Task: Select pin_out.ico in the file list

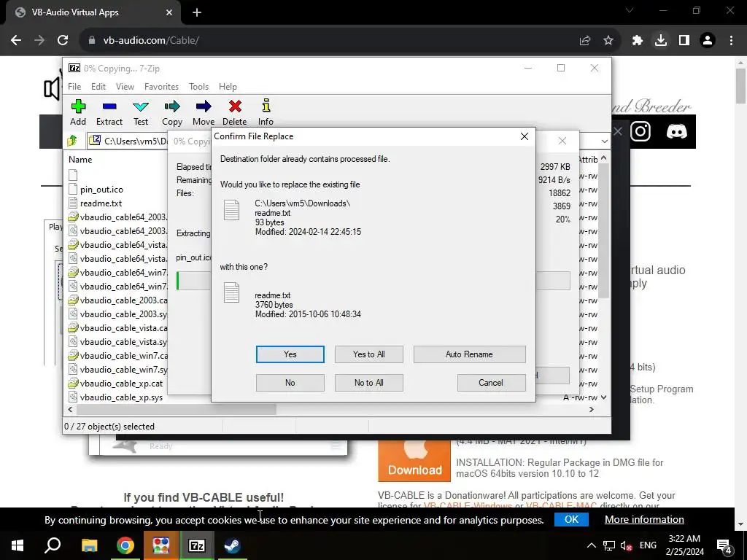Action: point(101,189)
